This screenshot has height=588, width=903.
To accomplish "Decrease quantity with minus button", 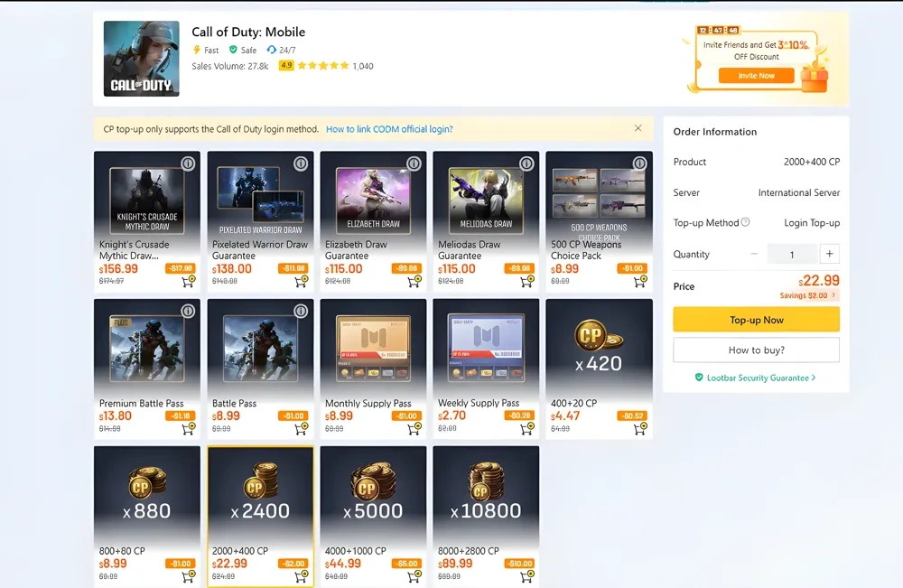I will 754,254.
